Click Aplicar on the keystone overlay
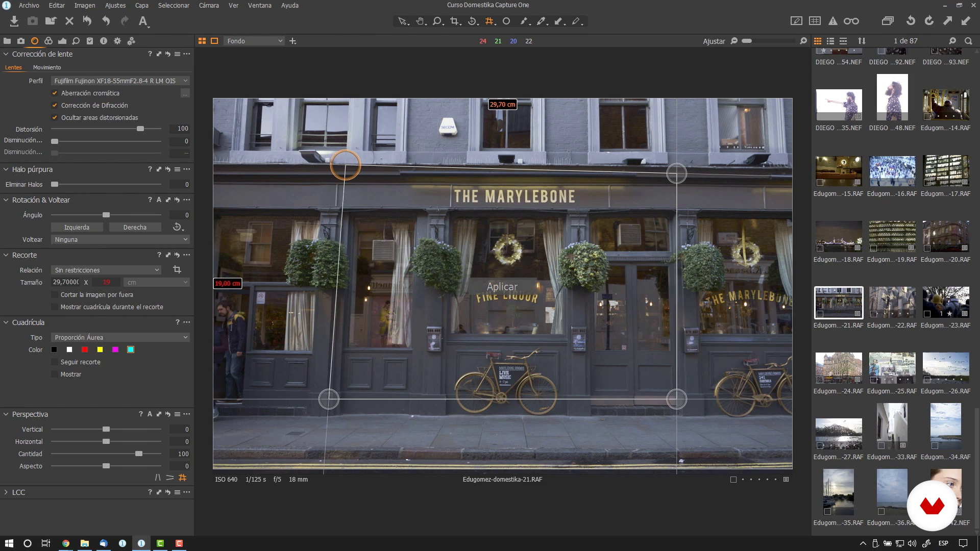Screen dimensions: 980x551 tap(502, 287)
